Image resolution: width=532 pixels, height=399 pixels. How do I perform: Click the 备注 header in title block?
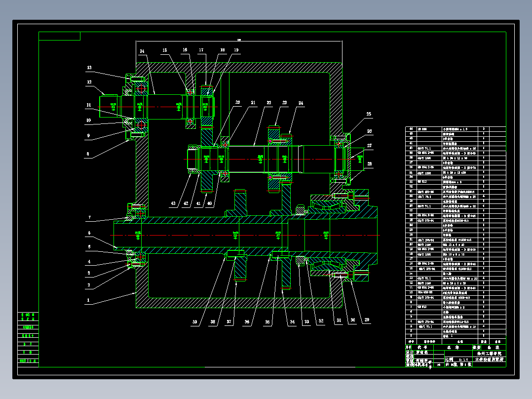494,347
